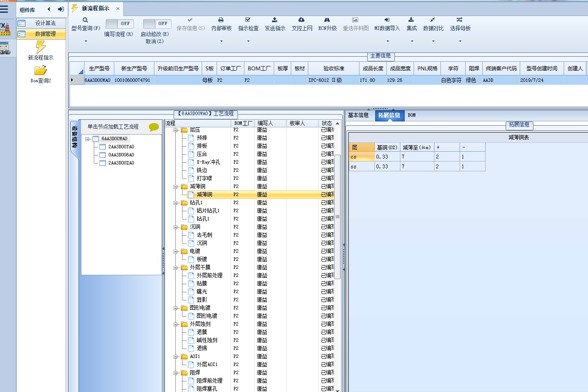Collapse 组件库 panel left arrow
Image resolution: width=588 pixels, height=392 pixels.
[x=49, y=9]
